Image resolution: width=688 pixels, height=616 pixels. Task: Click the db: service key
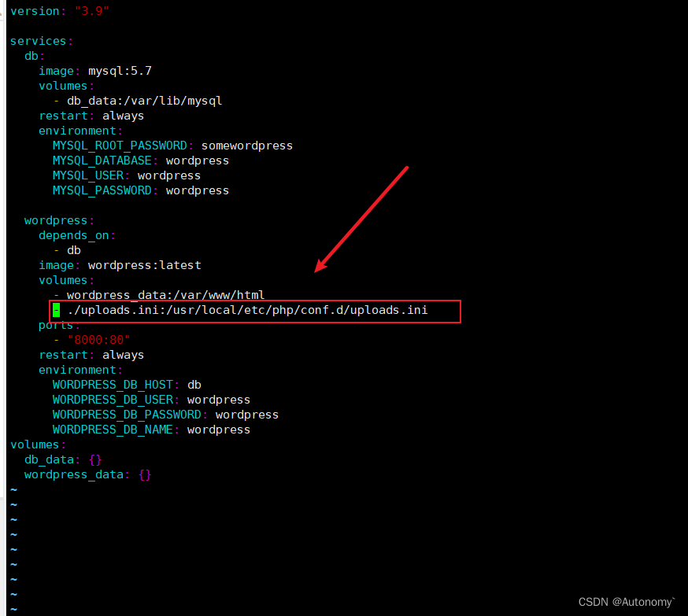[34, 56]
